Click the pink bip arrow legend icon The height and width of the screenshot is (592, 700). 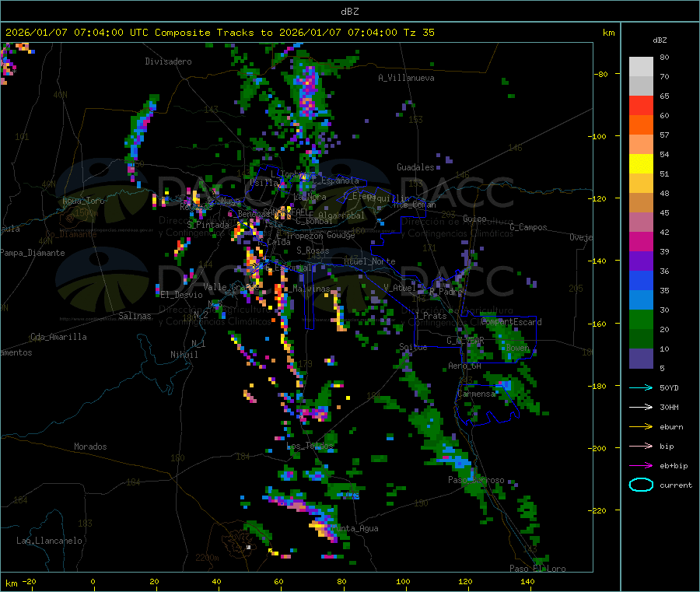[641, 446]
